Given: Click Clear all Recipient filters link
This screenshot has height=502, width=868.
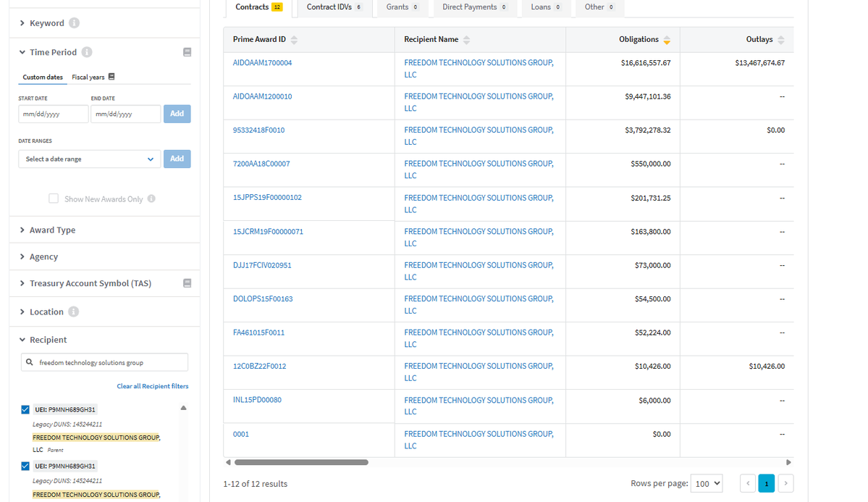Looking at the screenshot, I should click(x=152, y=386).
